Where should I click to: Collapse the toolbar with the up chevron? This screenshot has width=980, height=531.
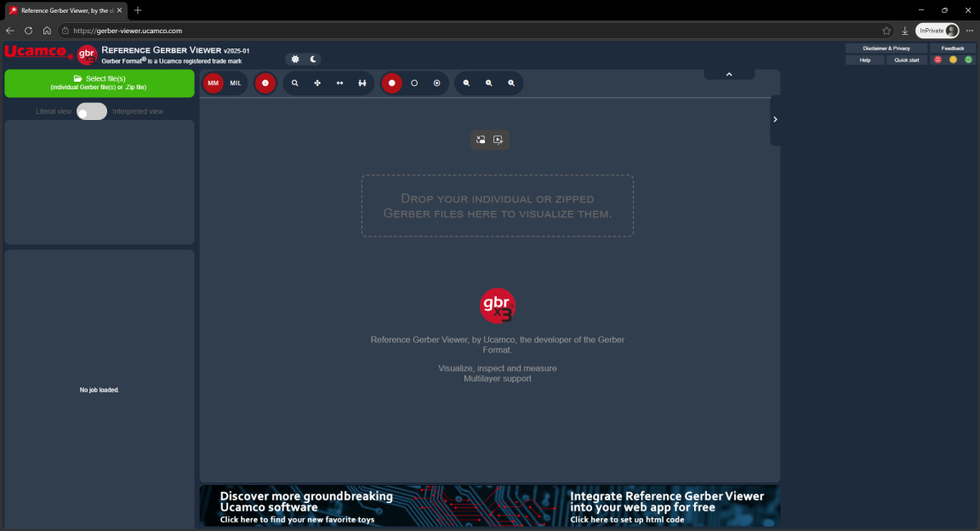coord(729,74)
